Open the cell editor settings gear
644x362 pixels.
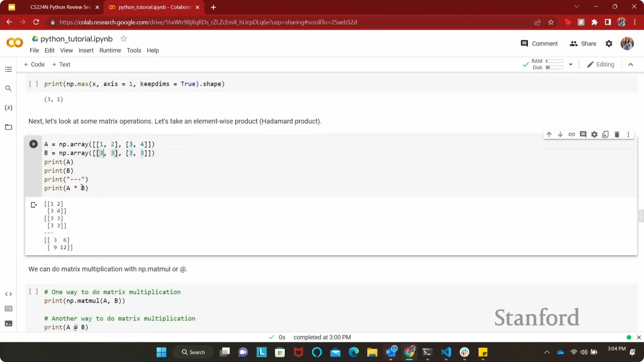594,135
